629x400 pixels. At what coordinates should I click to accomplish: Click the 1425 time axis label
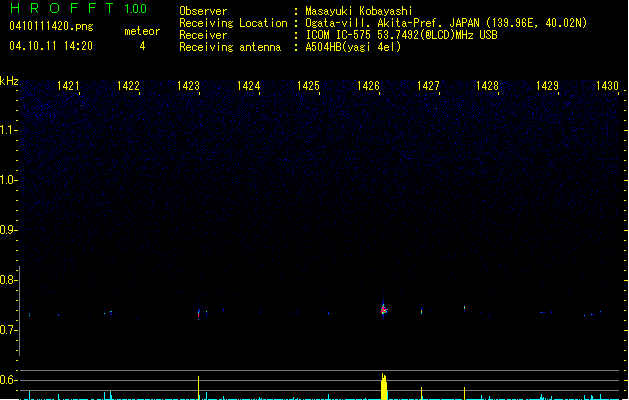(x=308, y=86)
